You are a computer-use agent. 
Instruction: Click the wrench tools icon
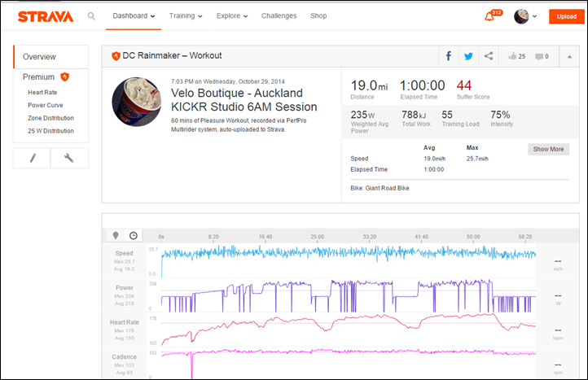69,158
